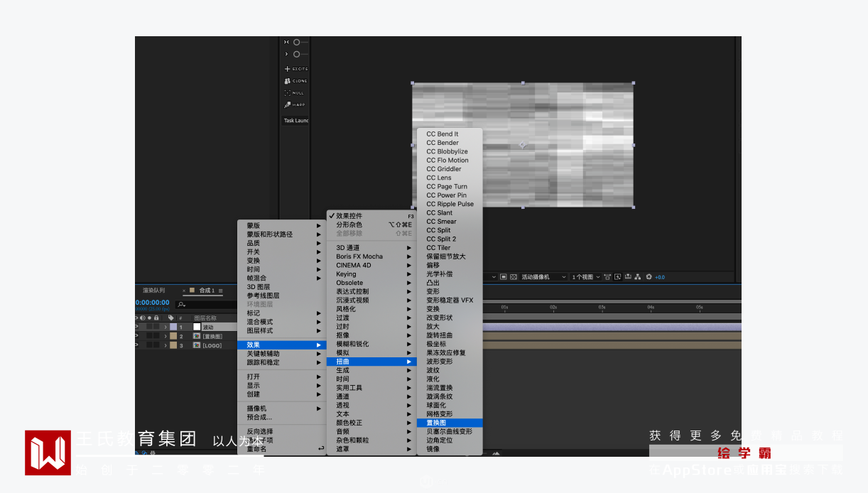Click the 04s marker on time ruler
Viewport: 868px width, 493px height.
tap(651, 307)
